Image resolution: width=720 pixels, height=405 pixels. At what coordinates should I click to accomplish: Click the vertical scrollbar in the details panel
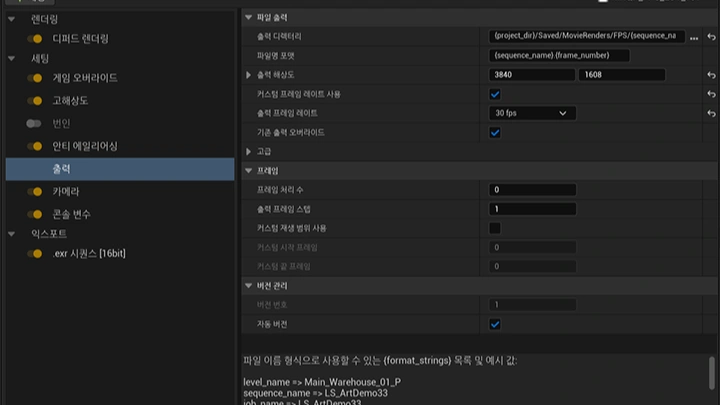(712, 372)
